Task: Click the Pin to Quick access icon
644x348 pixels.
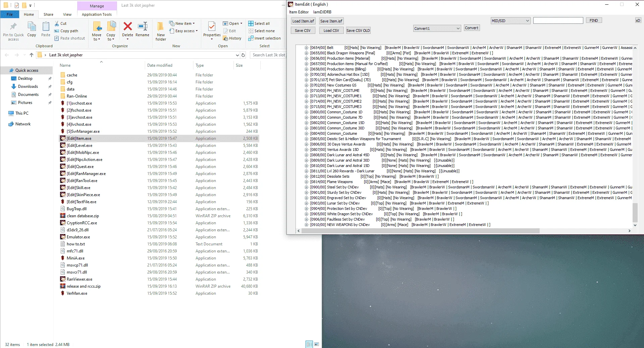Action: 13,26
